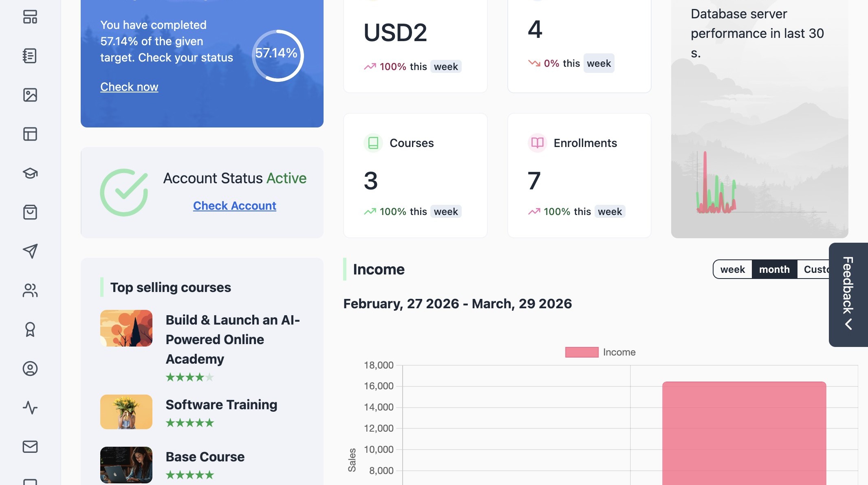Image resolution: width=868 pixels, height=485 pixels.
Task: Open the graduation cap courses icon
Action: click(30, 173)
